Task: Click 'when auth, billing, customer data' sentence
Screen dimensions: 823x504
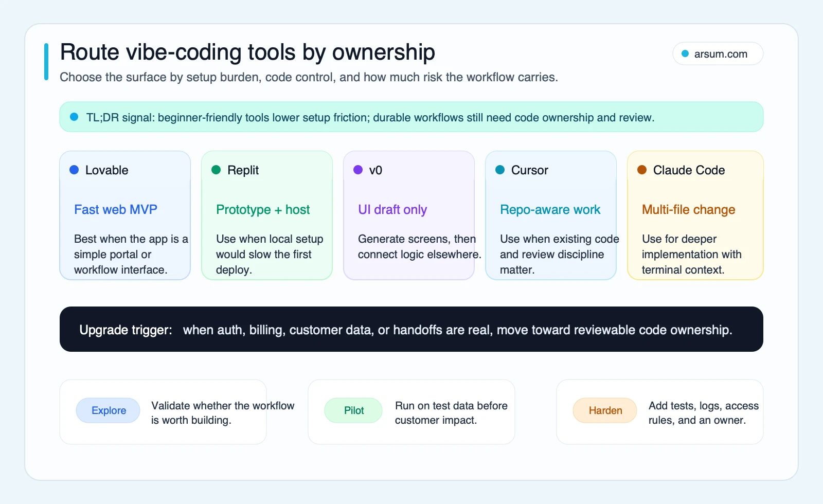Action: pyautogui.click(x=457, y=330)
